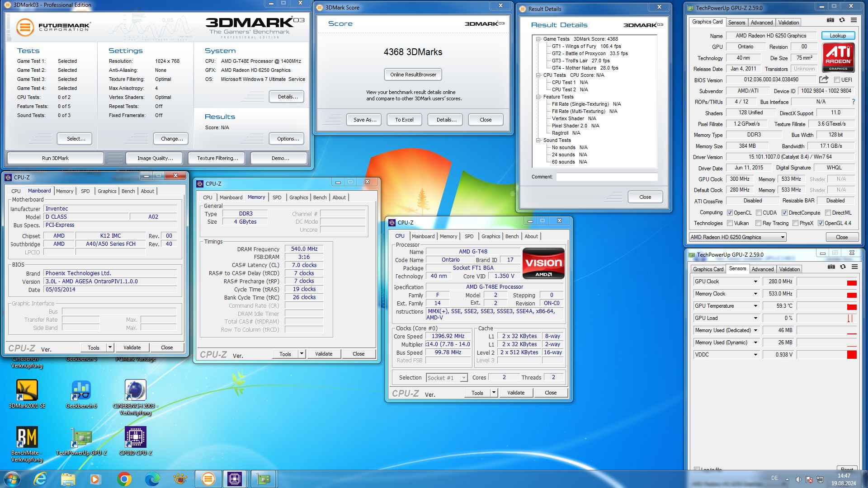Open Microsoft Edge from taskbar
Viewport: 868px width, 488px height.
tap(152, 479)
